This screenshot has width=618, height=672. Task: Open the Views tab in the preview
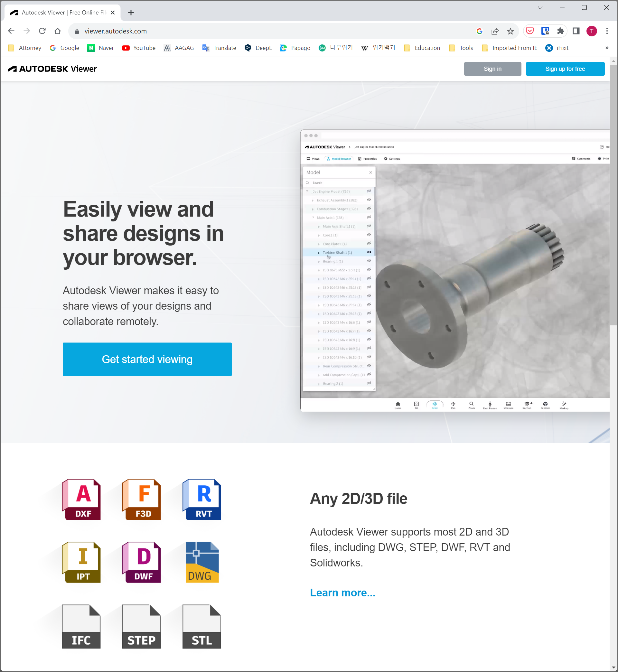tap(313, 159)
